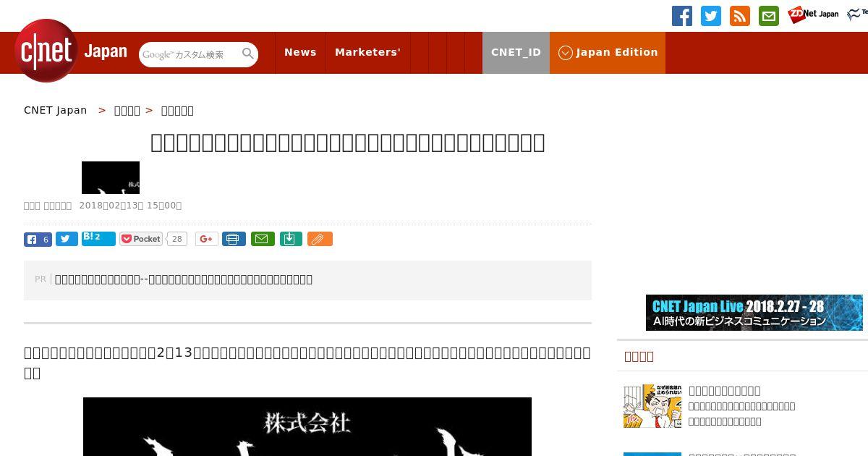Tweet the article via the blue Twitter share button

[67, 239]
